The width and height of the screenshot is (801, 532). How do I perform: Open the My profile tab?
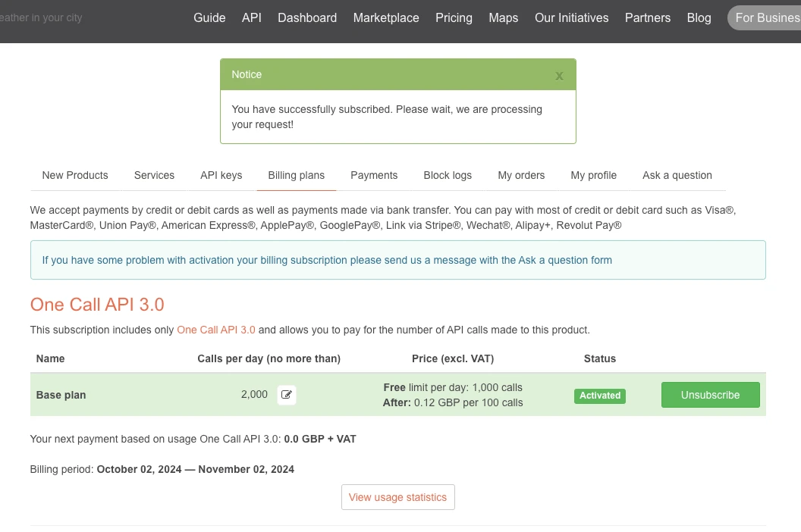tap(593, 175)
